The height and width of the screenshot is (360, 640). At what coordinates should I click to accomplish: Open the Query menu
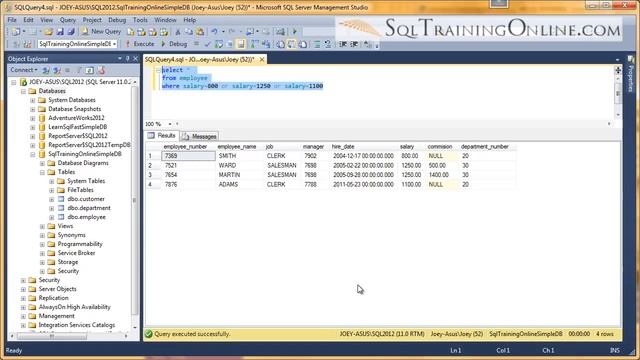[x=68, y=20]
